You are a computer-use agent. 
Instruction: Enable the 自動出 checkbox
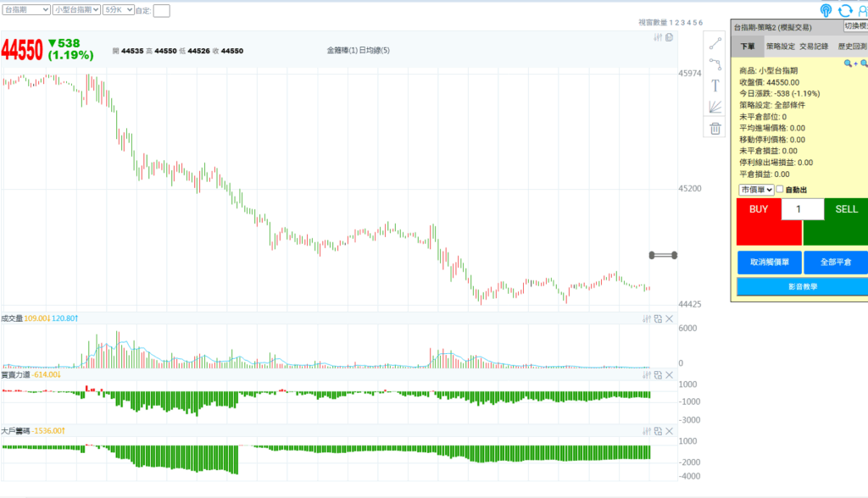click(x=780, y=189)
